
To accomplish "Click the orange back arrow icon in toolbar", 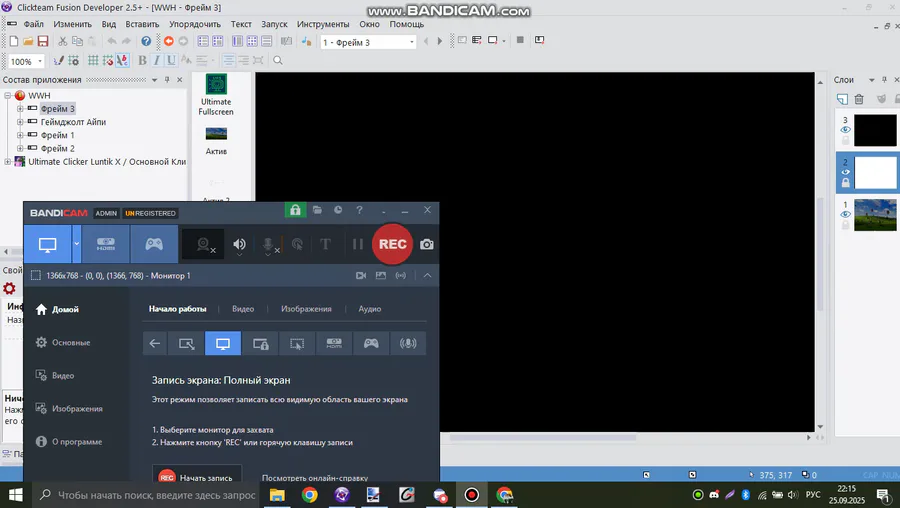I will 169,41.
